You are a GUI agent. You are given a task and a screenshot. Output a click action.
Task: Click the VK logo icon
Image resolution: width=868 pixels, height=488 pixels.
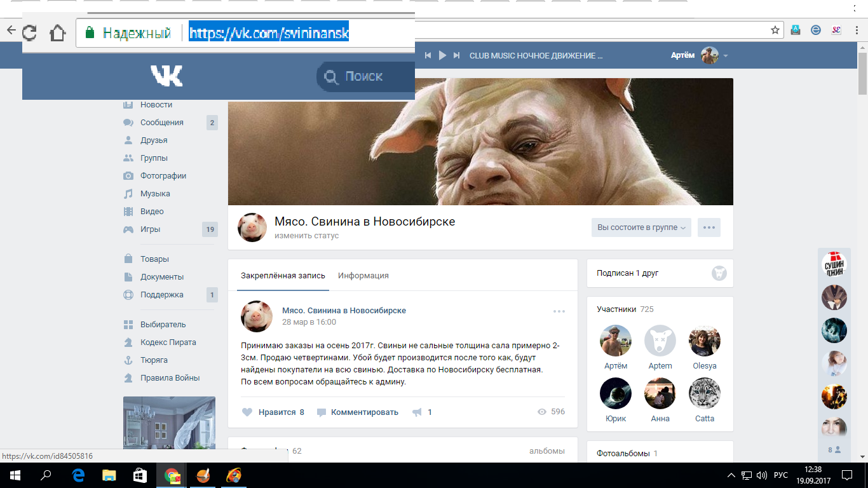pyautogui.click(x=166, y=76)
